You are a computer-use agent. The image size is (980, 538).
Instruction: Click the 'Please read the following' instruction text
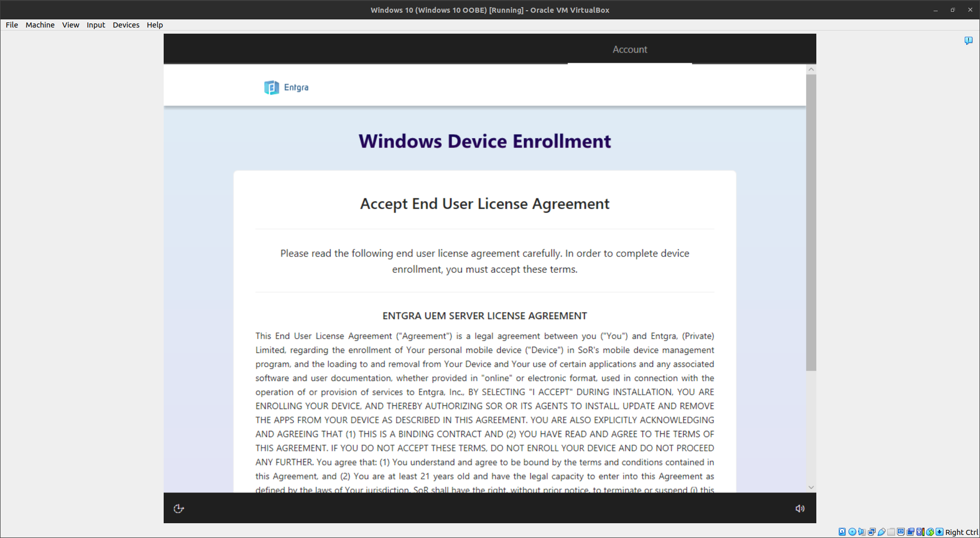pyautogui.click(x=485, y=261)
